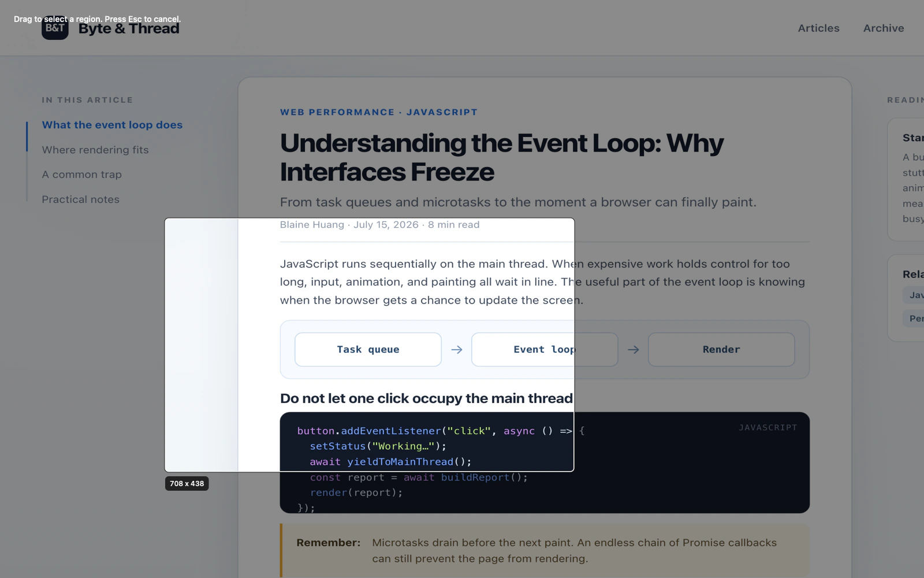Select "A common trap" in the contents list
This screenshot has height=578, width=924.
(x=81, y=175)
